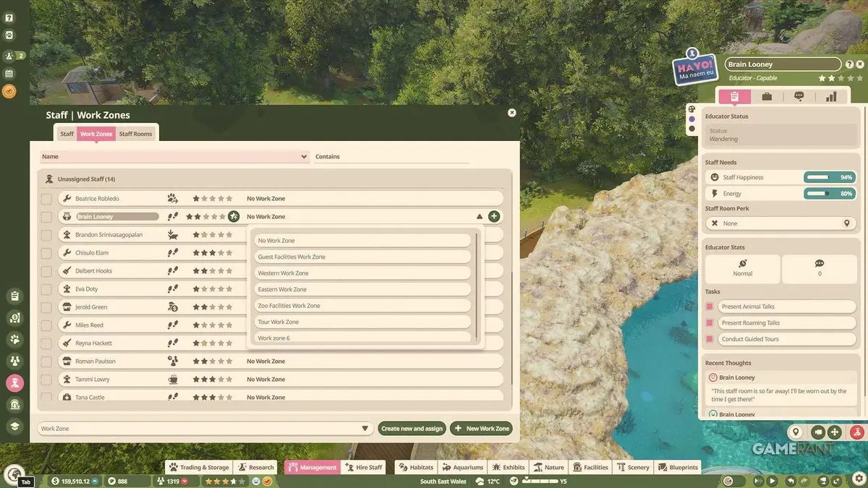Open the zoo clipboard overview sidebar icon
Viewport: 868px width, 488px height.
14,296
